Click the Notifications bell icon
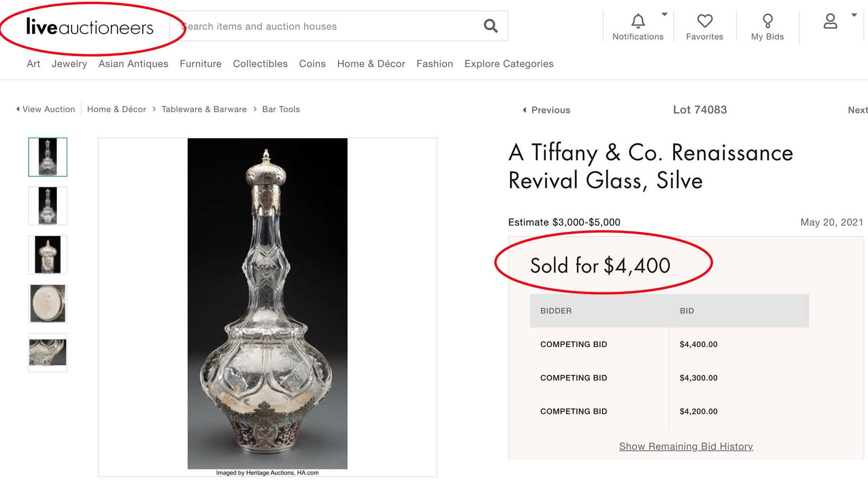 point(637,21)
